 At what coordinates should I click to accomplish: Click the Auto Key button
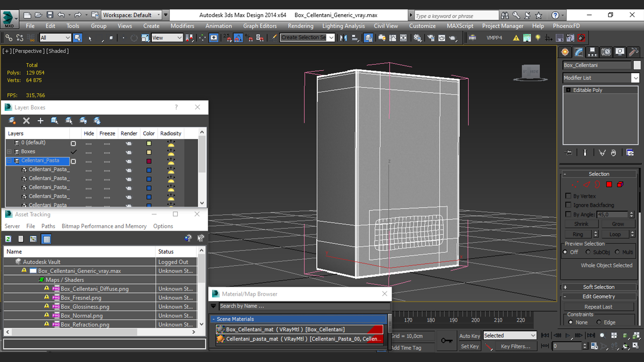[470, 336]
